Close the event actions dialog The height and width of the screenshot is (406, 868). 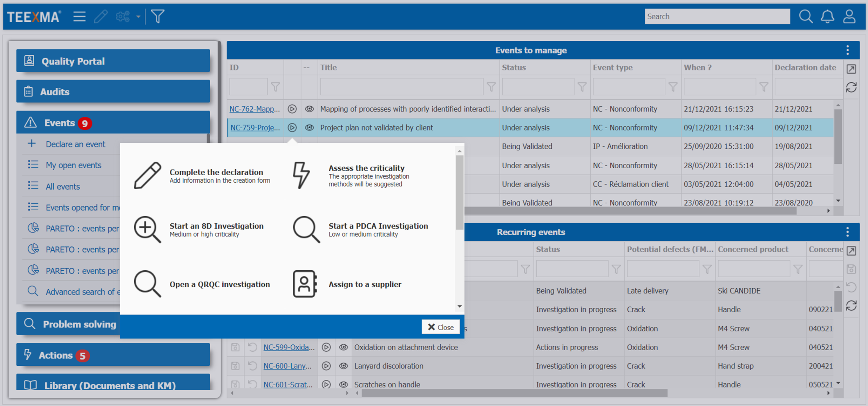pyautogui.click(x=441, y=327)
